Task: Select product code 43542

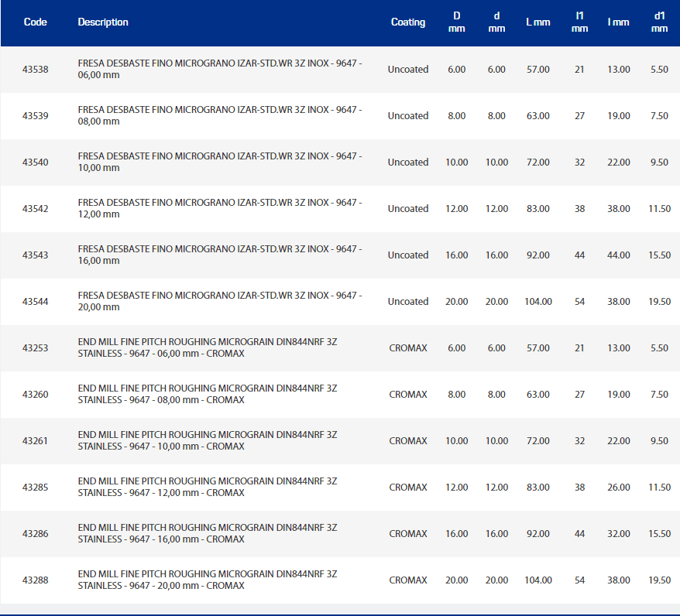Action: [35, 209]
